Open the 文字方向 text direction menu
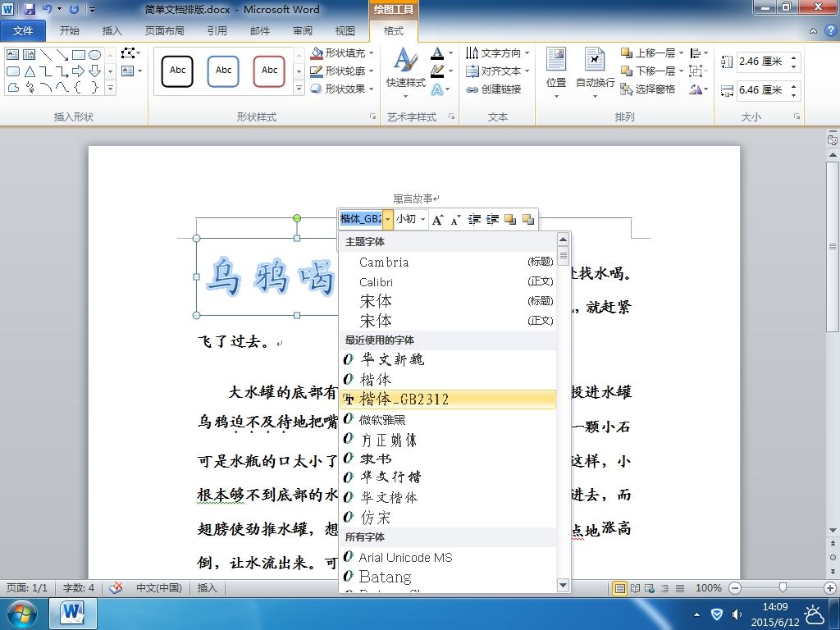This screenshot has width=840, height=630. tap(497, 53)
